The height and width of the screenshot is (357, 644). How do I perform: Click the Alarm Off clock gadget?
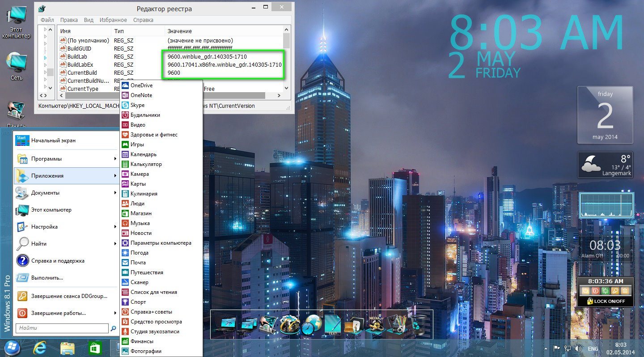point(605,249)
